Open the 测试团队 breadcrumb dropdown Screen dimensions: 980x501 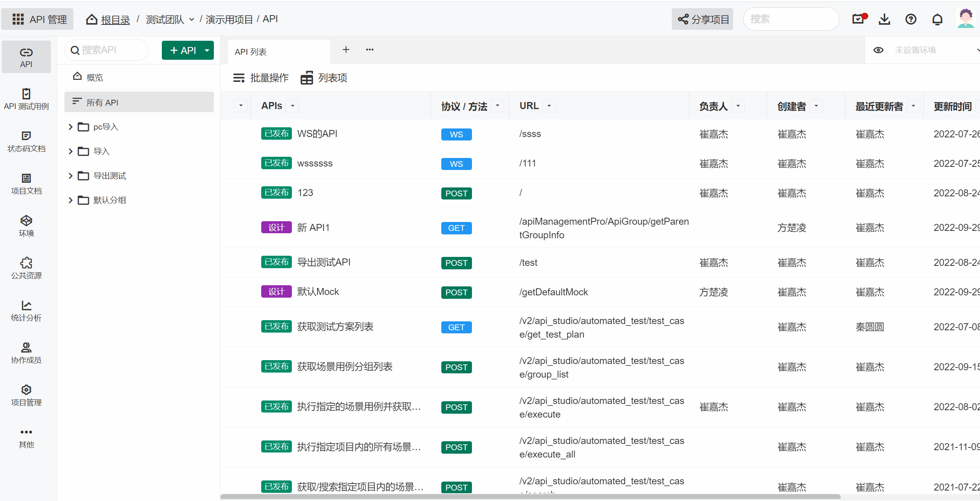(192, 19)
